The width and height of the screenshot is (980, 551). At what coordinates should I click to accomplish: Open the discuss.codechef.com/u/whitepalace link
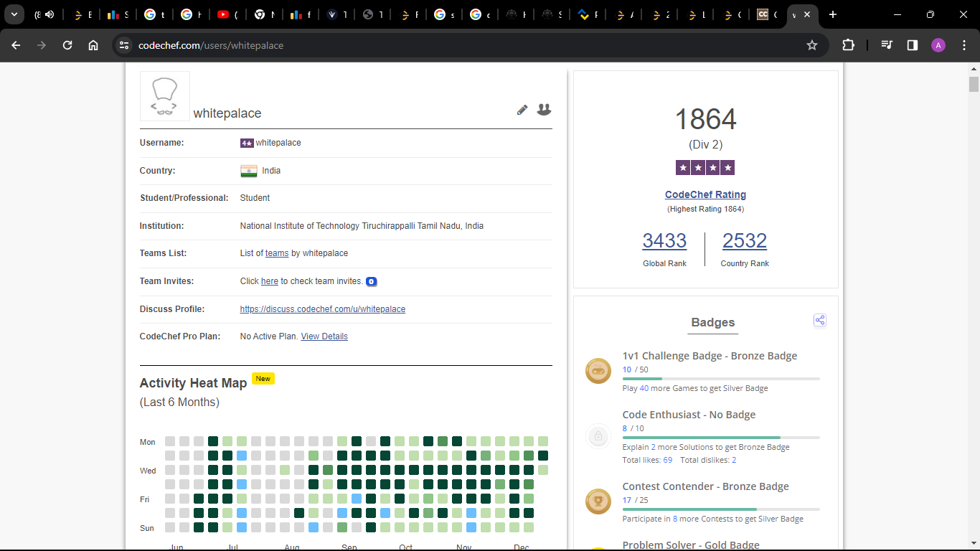323,309
